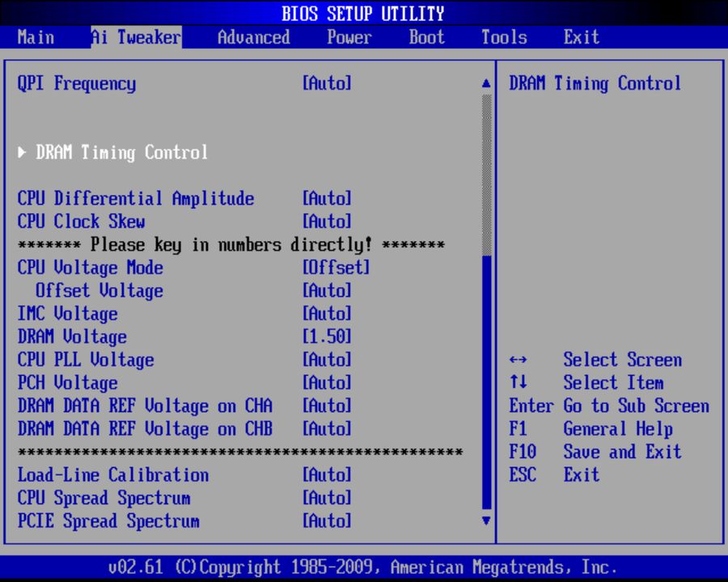
Task: Change CPU Voltage Mode Offset value
Action: click(x=336, y=268)
